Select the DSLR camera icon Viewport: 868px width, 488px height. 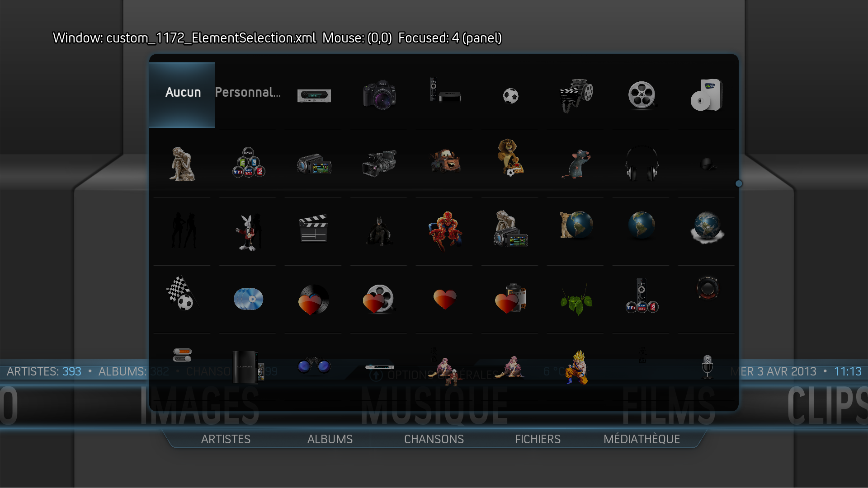(x=379, y=95)
